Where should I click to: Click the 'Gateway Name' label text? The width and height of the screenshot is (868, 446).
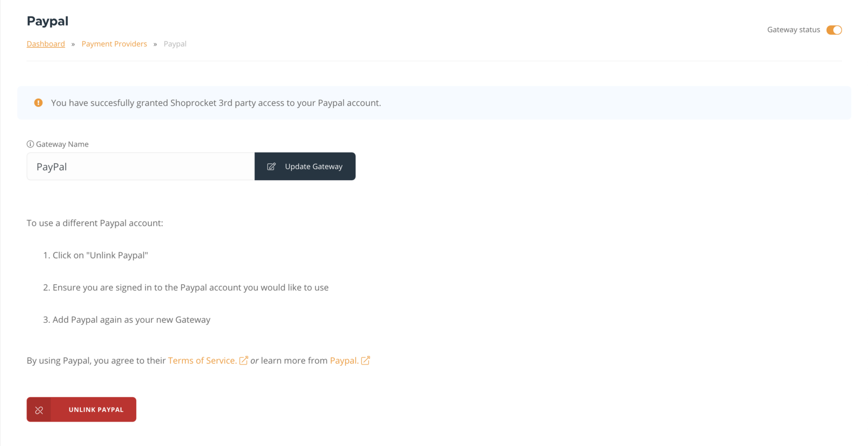tap(62, 144)
